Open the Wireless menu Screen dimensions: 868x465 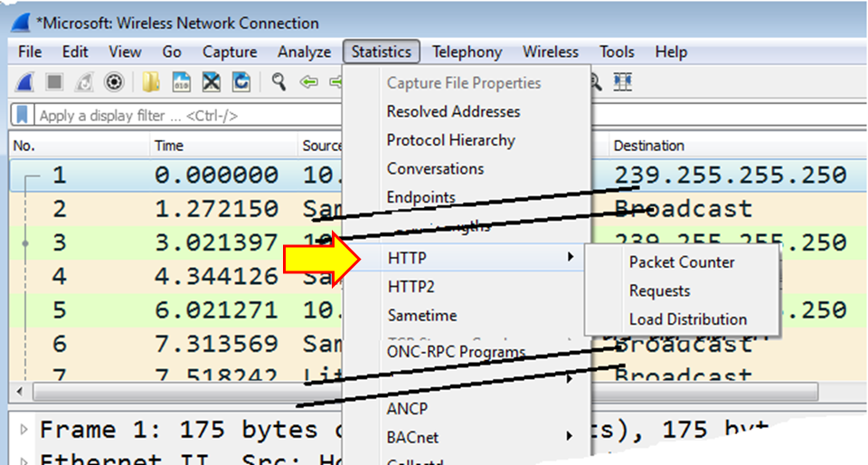[551, 52]
